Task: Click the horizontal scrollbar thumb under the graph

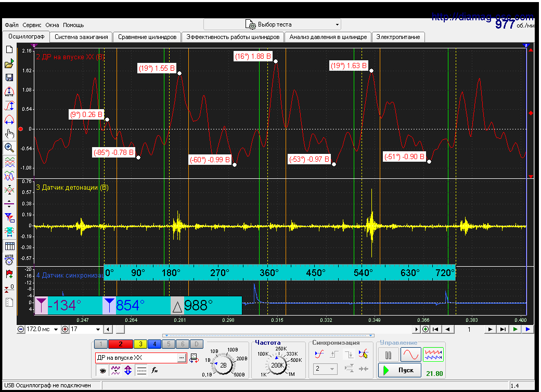Action: coord(120,329)
